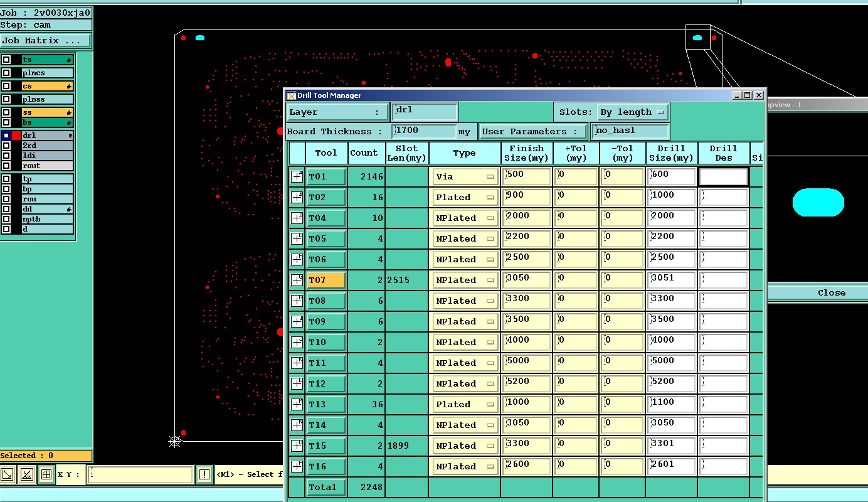Click the diagonal arrow icon in bottom toolbar
Image resolution: width=868 pixels, height=502 pixels.
click(8, 474)
